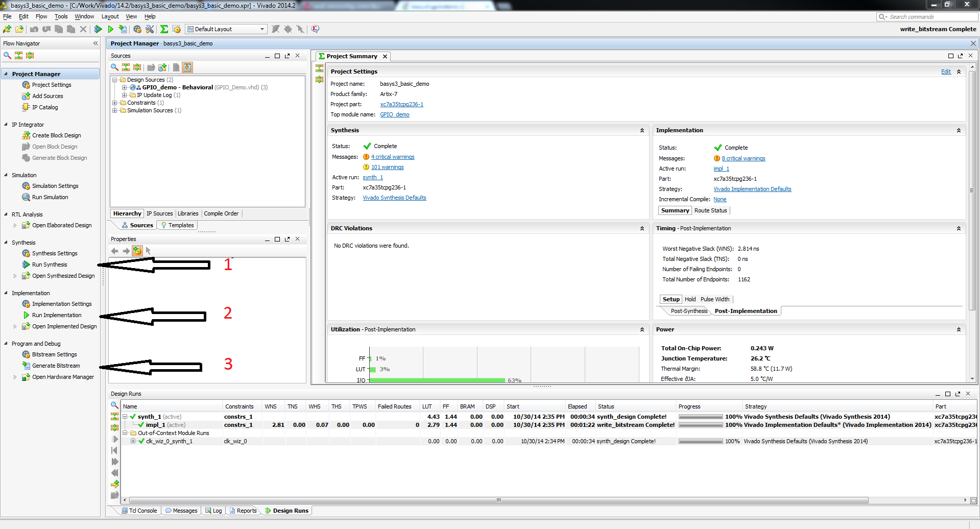Click the green Run Implementation toolbar arrow
Viewport: 980px width, 529px height.
(110, 29)
